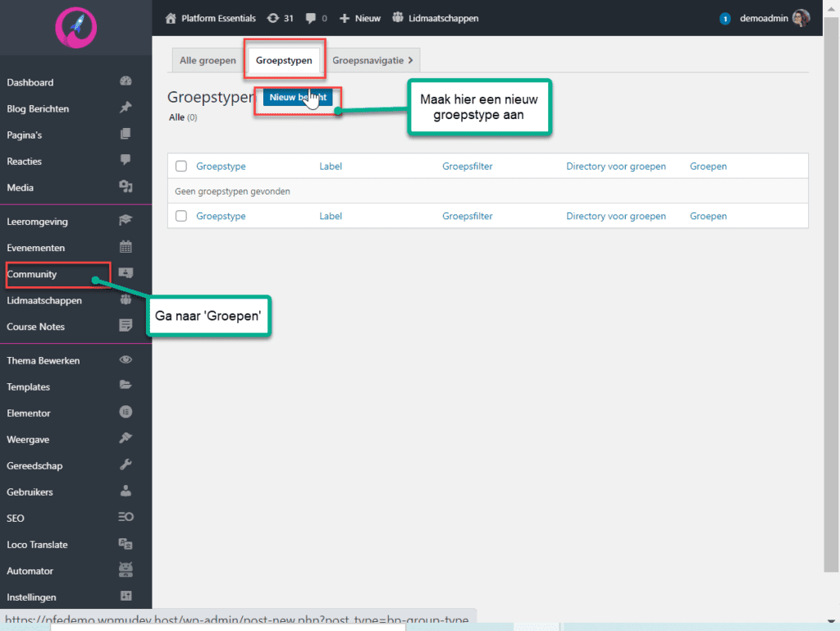Click Groepstype link in table footer
Viewport: 840px width, 631px height.
pyautogui.click(x=221, y=216)
